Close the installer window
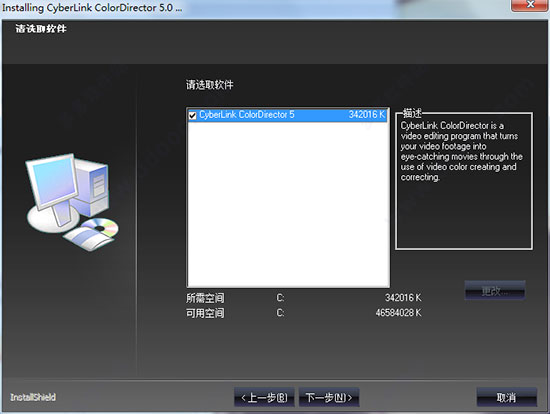550x414 pixels. 530,5
